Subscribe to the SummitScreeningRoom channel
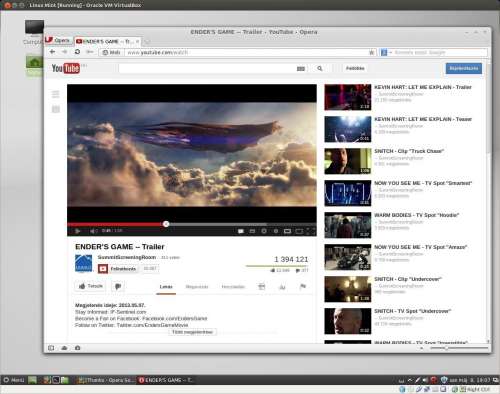This screenshot has height=394, width=500. tap(118, 269)
